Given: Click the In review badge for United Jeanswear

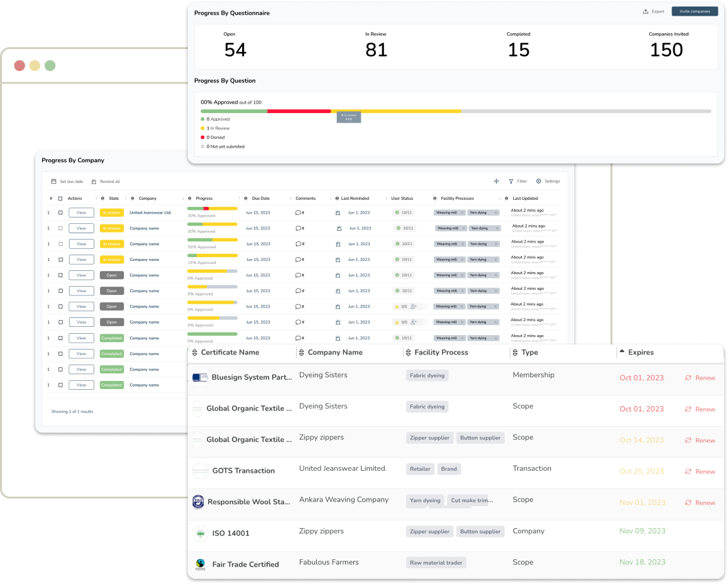Looking at the screenshot, I should coord(112,212).
